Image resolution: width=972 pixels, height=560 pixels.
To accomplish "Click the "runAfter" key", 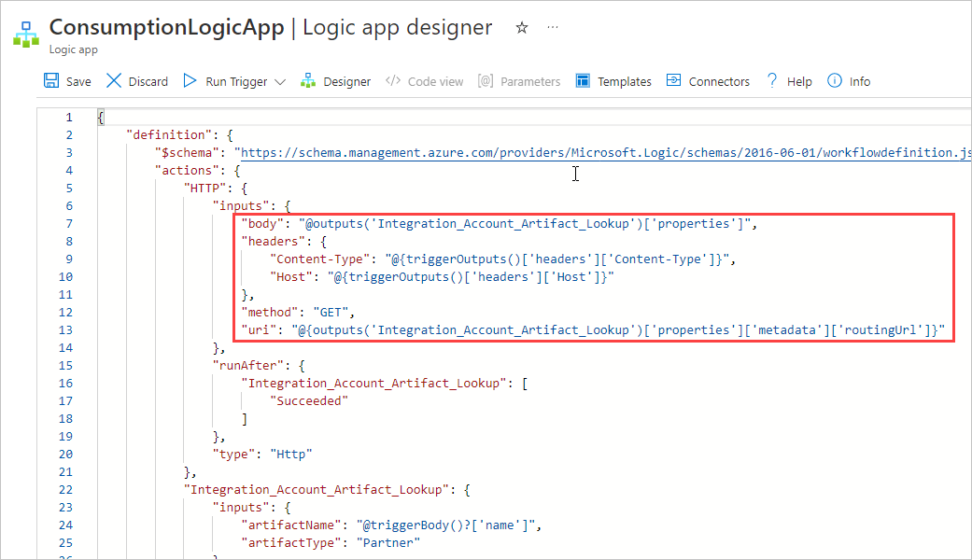I will click(248, 366).
